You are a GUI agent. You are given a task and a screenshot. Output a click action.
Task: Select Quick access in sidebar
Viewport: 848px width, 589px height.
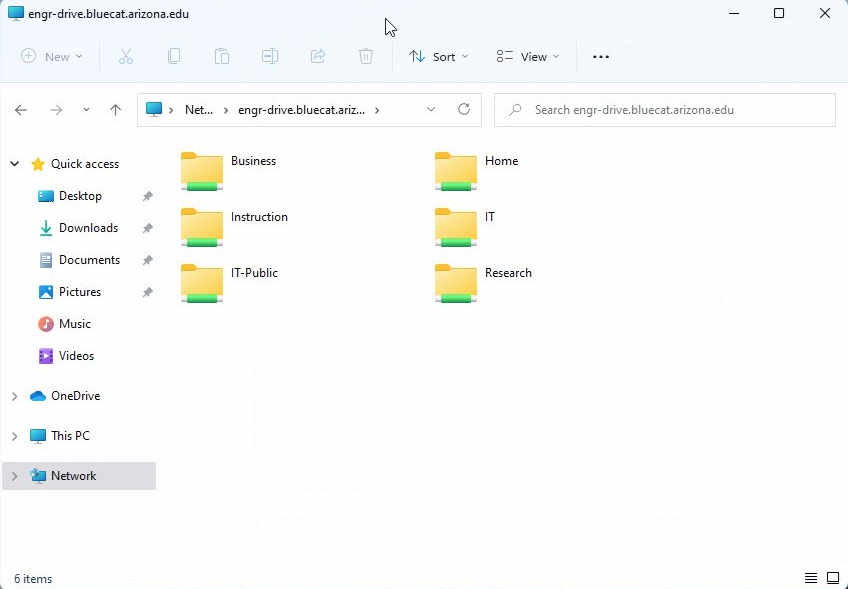pyautogui.click(x=85, y=164)
